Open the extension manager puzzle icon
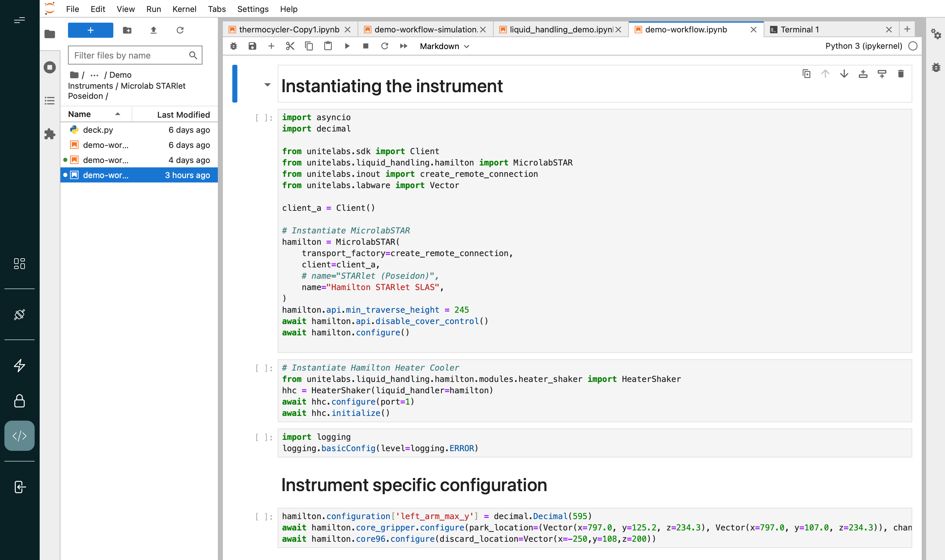Image resolution: width=945 pixels, height=560 pixels. [x=50, y=134]
